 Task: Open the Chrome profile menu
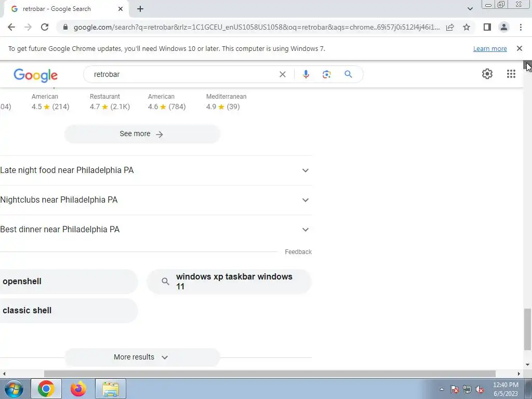(504, 27)
